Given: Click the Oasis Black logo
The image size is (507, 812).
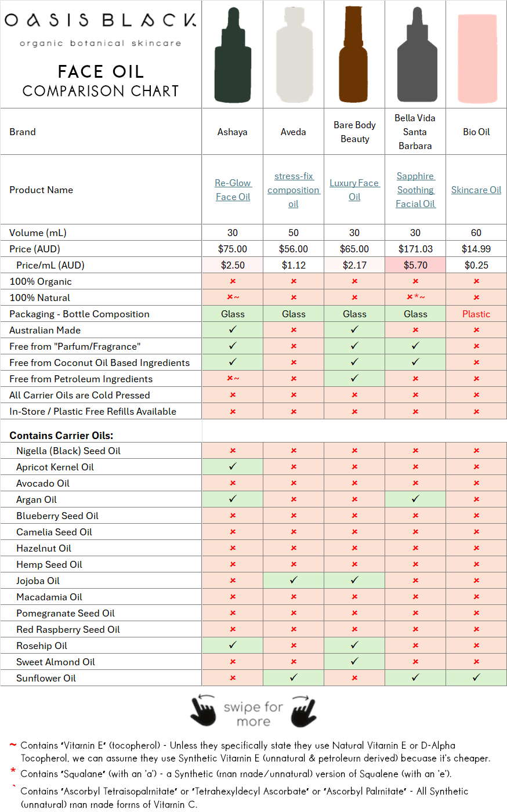Looking at the screenshot, I should (100, 29).
